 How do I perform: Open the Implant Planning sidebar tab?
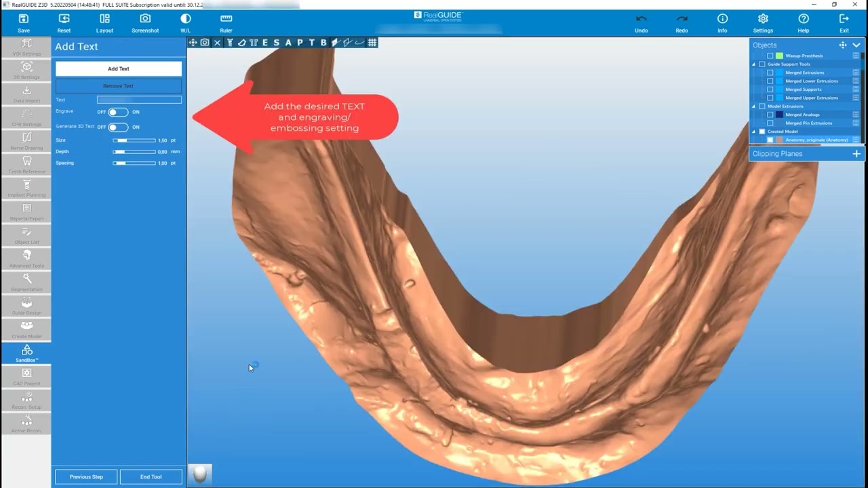tap(26, 188)
